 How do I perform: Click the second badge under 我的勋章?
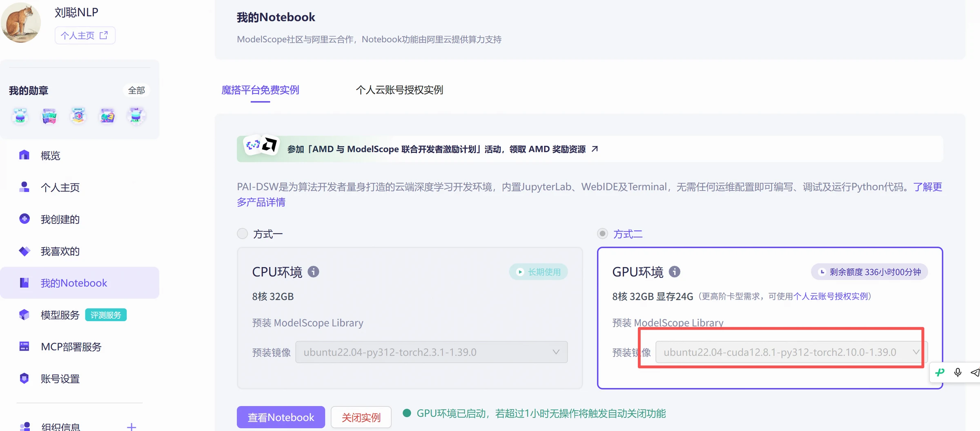pos(49,116)
